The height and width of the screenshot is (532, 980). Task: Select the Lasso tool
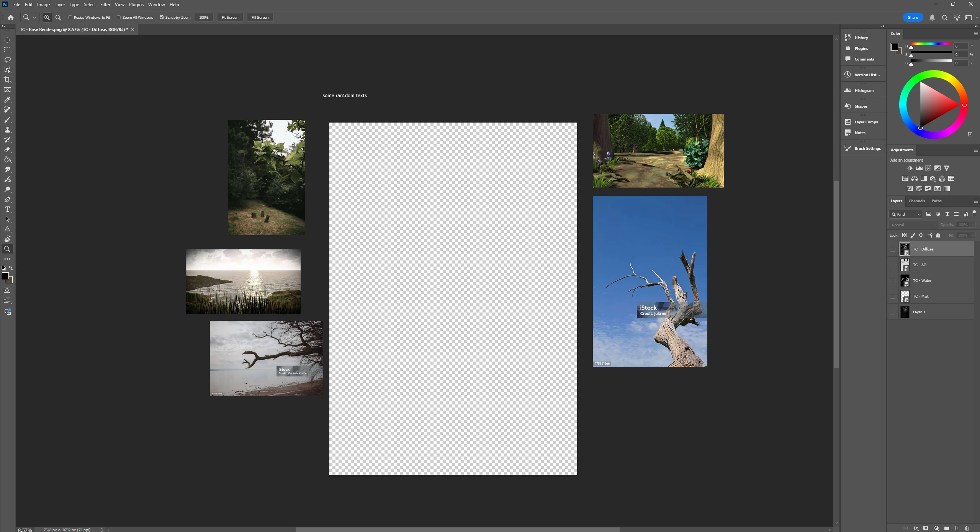tap(7, 60)
